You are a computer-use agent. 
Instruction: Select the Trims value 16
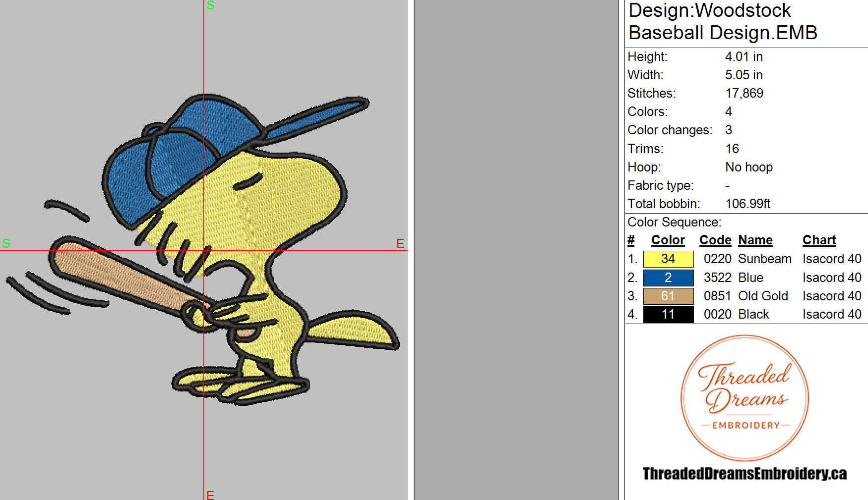732,149
